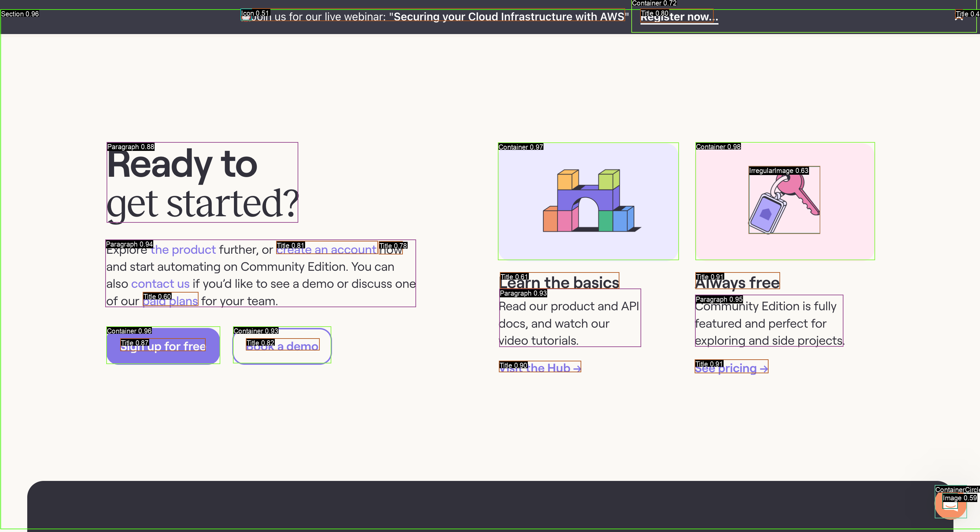Open 'the product' link in paragraph
This screenshot has height=532, width=980.
pyautogui.click(x=184, y=250)
